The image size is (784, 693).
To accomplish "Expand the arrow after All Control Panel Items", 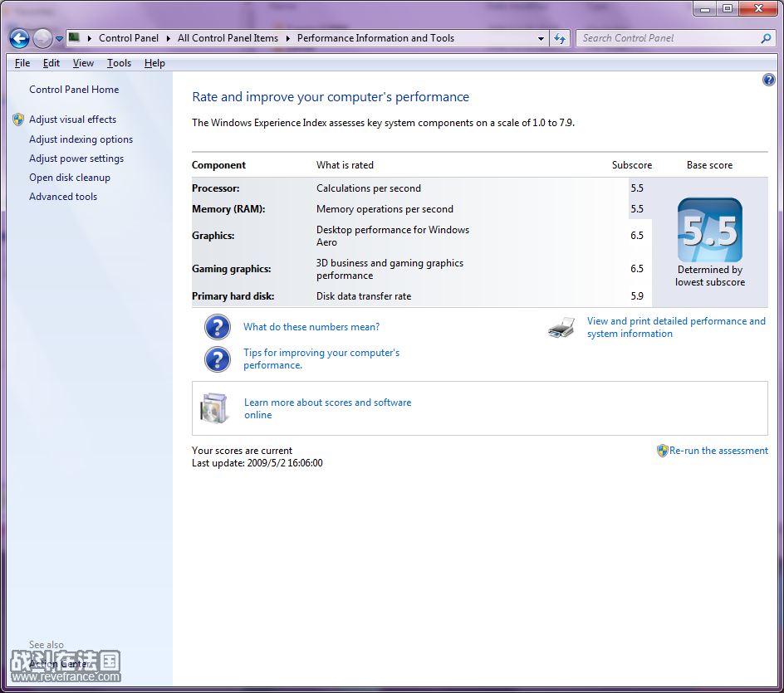I will 287,38.
